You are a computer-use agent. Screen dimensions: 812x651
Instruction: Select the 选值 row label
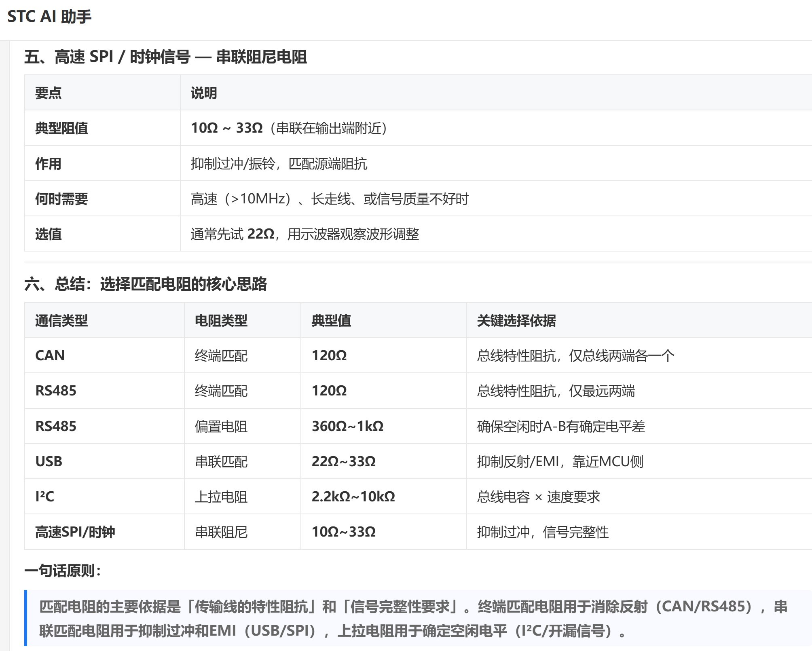[x=48, y=234]
